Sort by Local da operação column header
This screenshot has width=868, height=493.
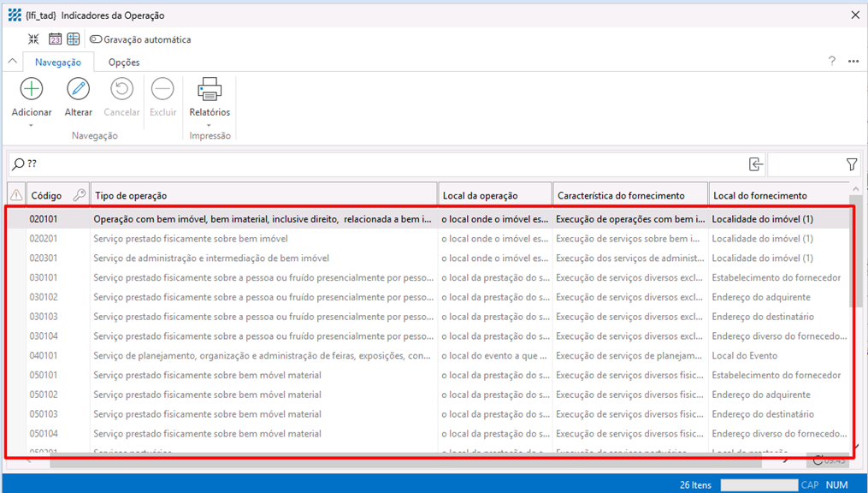(494, 196)
